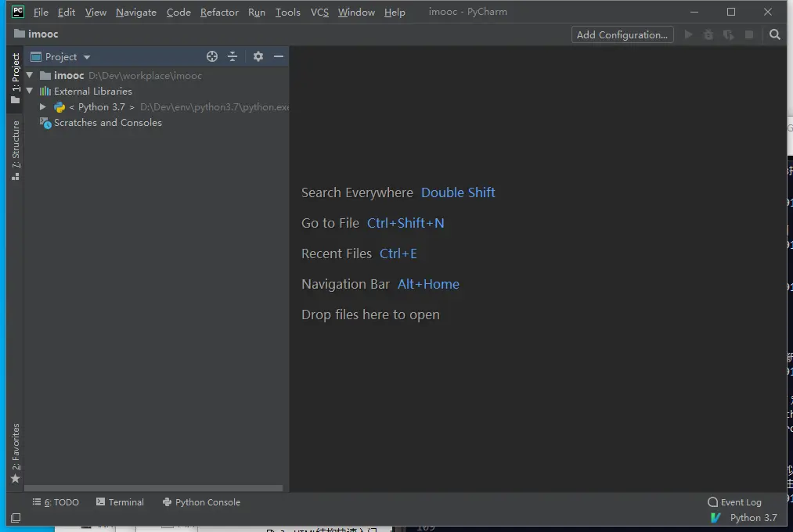Click the Terminal tab icon

tap(101, 501)
